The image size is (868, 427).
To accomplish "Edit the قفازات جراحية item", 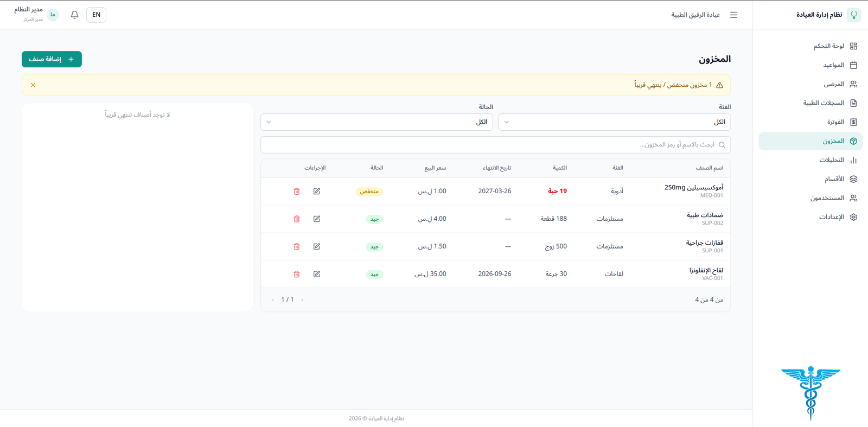I will tap(317, 247).
